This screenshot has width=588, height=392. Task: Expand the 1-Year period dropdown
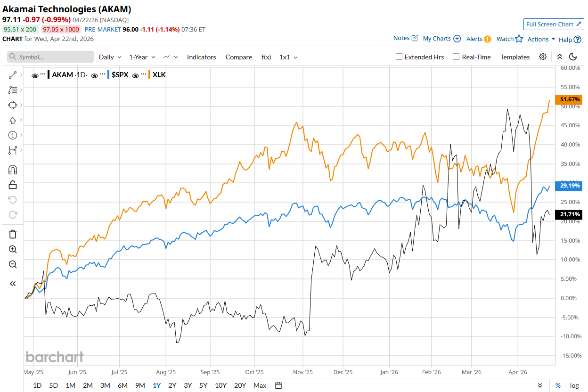[142, 57]
